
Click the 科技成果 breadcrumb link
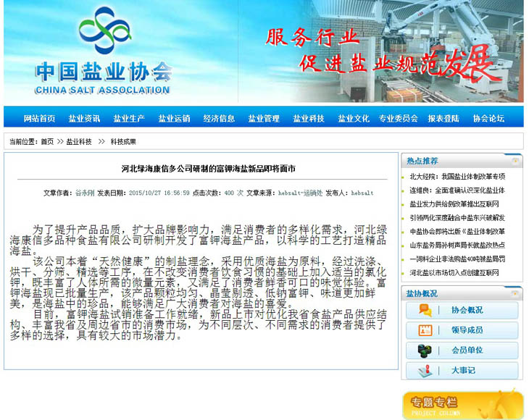(x=123, y=142)
